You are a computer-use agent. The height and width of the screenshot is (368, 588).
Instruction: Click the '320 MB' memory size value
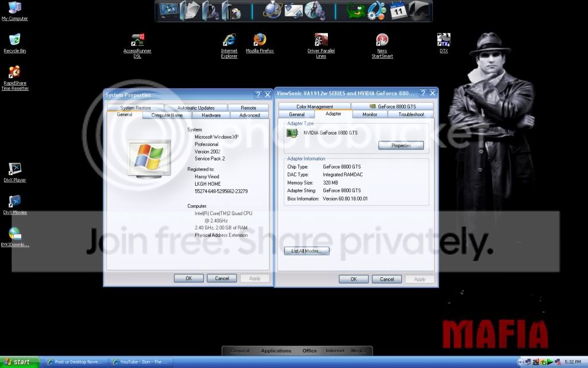[x=330, y=182]
